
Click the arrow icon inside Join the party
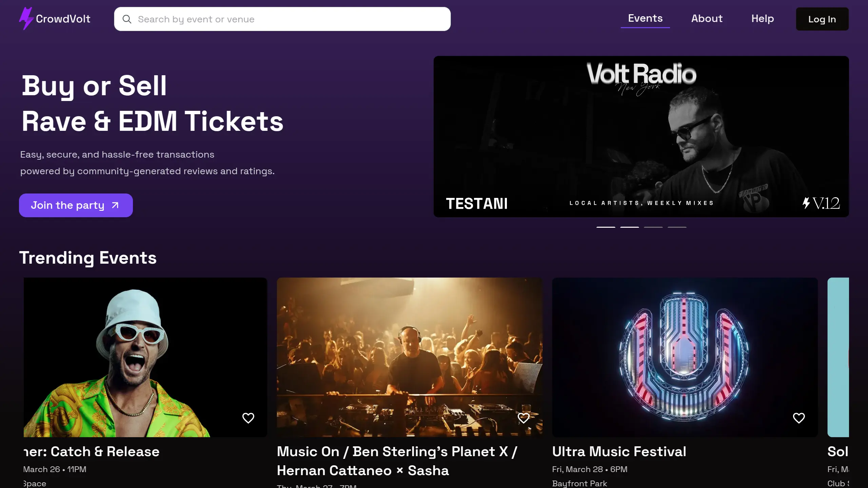tap(114, 205)
